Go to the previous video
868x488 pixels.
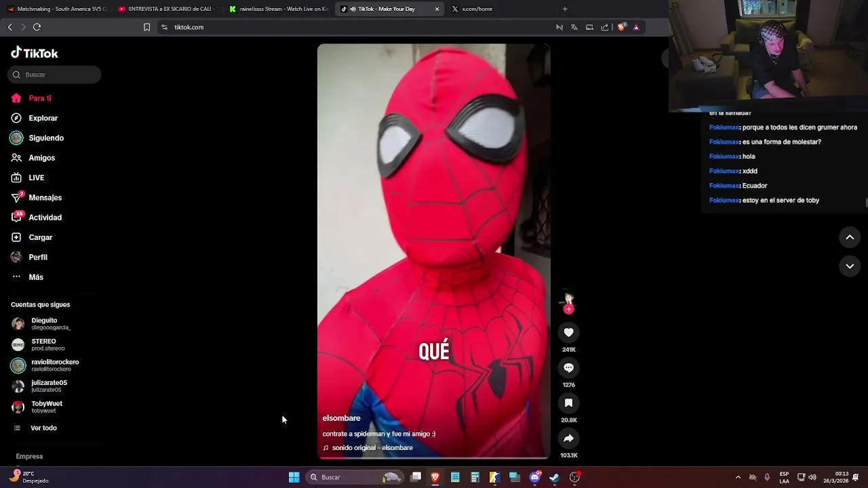pyautogui.click(x=850, y=237)
